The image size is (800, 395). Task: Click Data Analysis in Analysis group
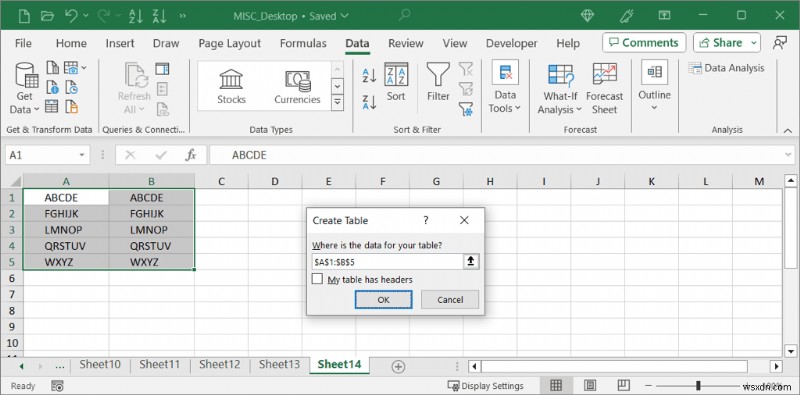tap(727, 68)
